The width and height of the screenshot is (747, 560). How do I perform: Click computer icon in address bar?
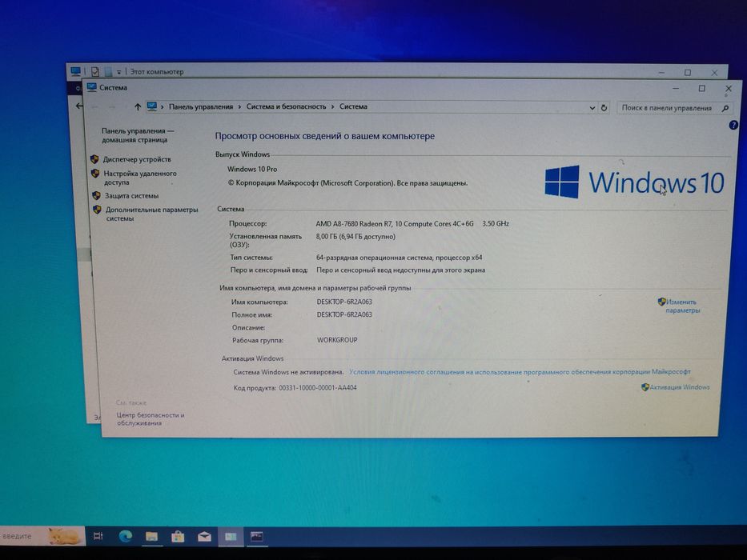152,106
